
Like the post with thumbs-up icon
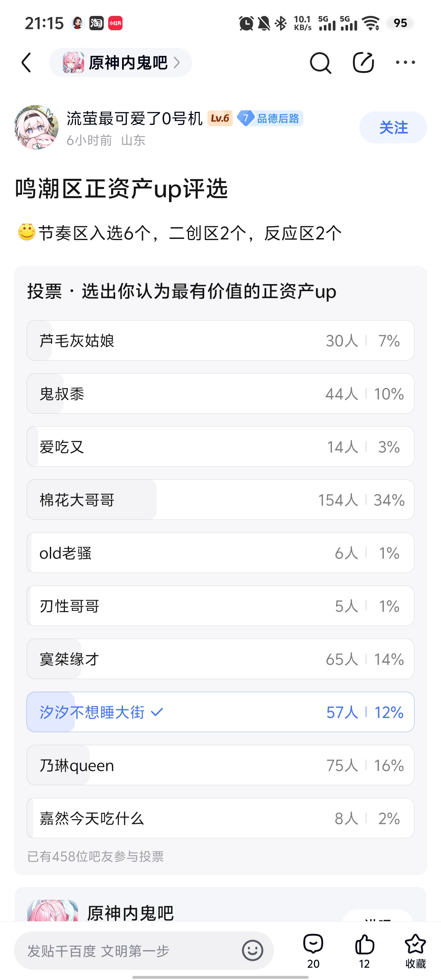point(364,945)
